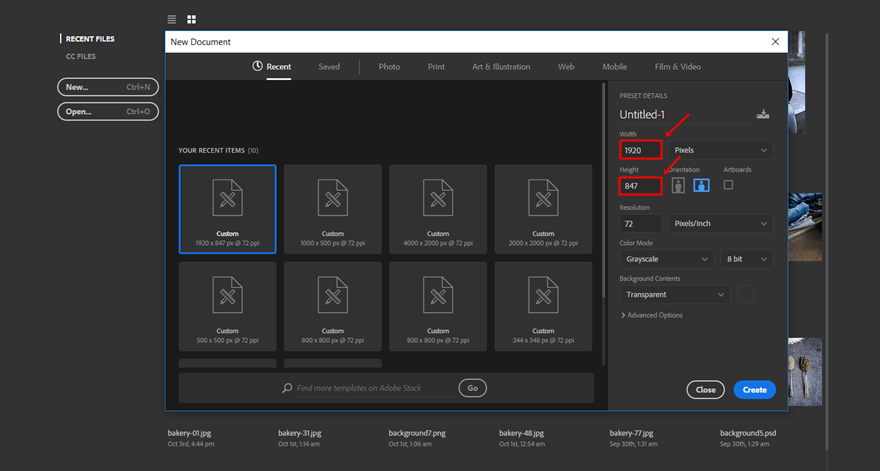Click the Width input field
880x471 pixels.
pyautogui.click(x=640, y=150)
